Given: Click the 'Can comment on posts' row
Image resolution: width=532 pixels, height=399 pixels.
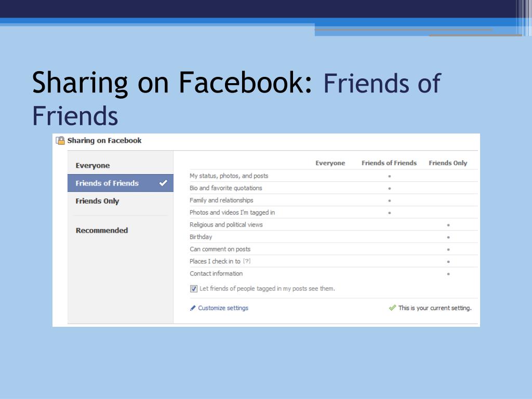Looking at the screenshot, I should (334, 249).
